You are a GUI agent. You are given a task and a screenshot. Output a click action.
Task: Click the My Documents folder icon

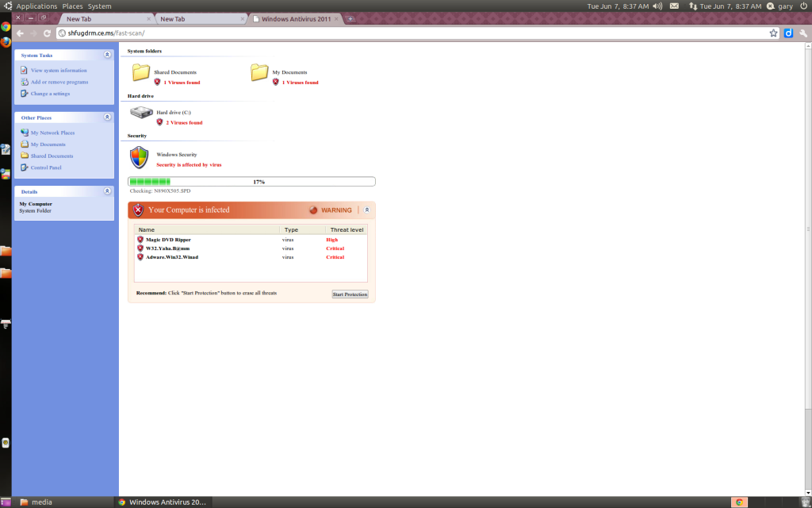click(x=259, y=72)
